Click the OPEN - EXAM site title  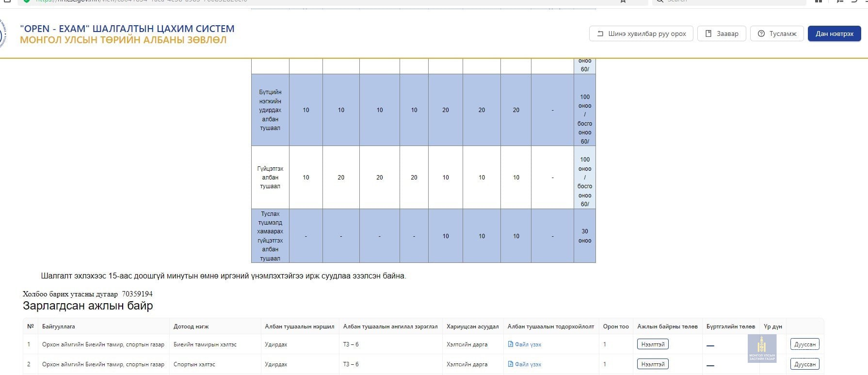[127, 29]
